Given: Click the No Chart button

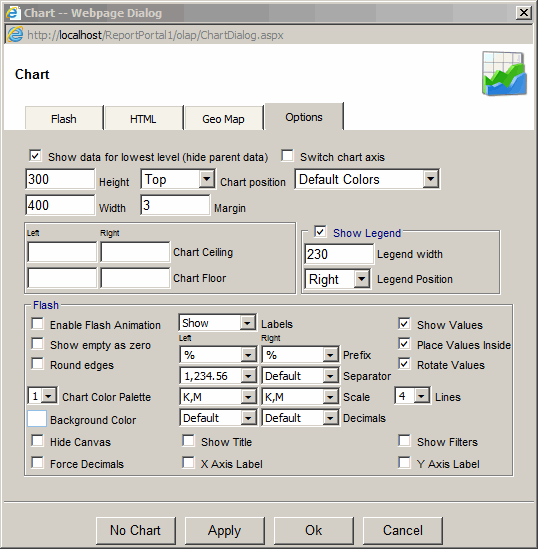Looking at the screenshot, I should pyautogui.click(x=135, y=530).
